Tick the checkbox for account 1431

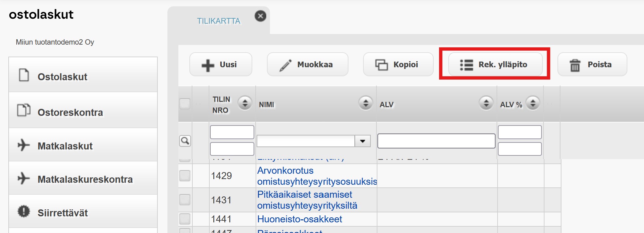point(185,200)
